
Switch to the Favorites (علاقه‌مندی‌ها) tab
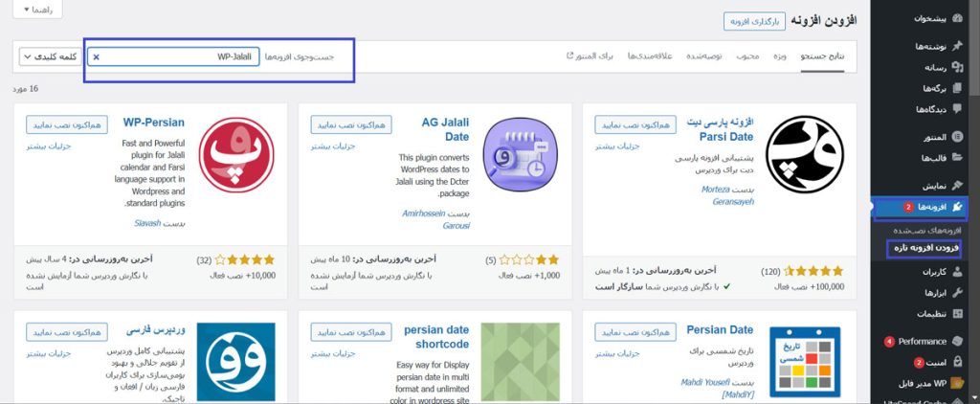point(650,56)
